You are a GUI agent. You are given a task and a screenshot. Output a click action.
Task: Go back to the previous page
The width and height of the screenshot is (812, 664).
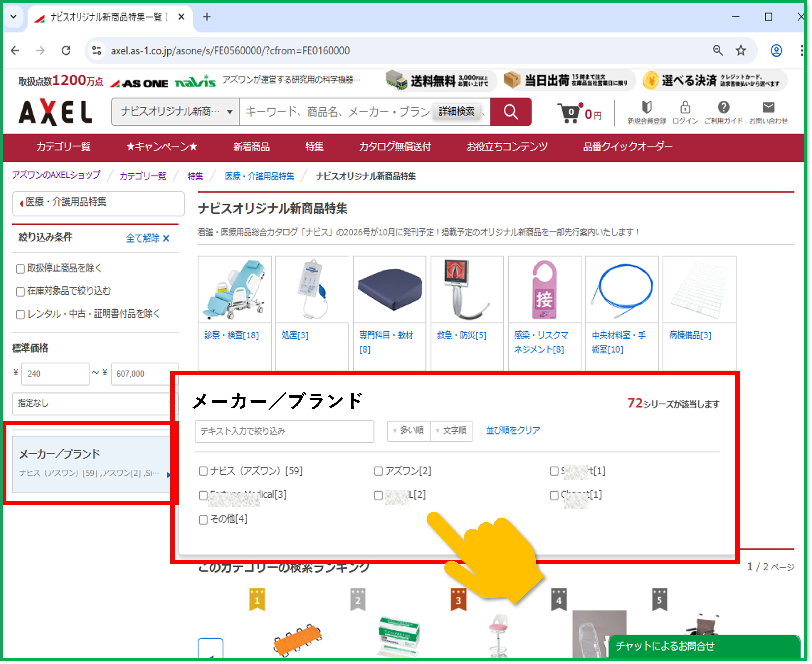15,50
